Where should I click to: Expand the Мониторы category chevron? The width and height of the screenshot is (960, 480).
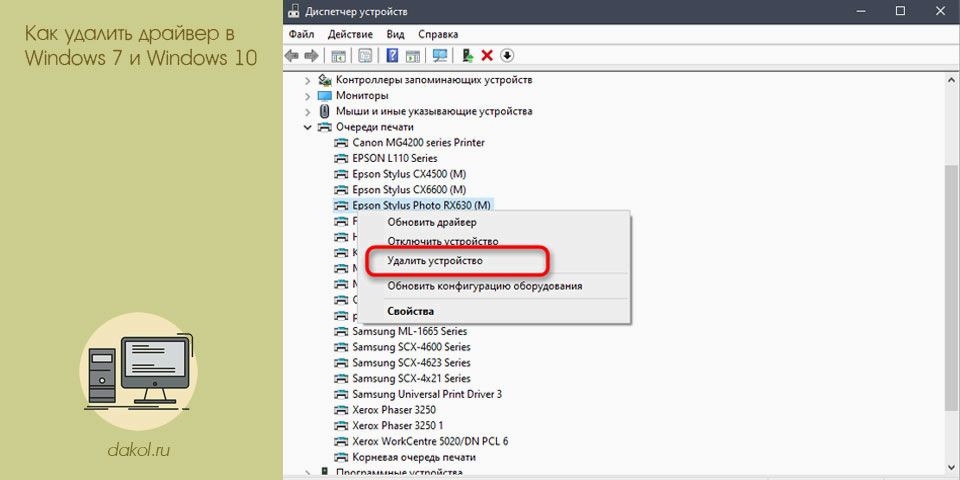coord(307,96)
